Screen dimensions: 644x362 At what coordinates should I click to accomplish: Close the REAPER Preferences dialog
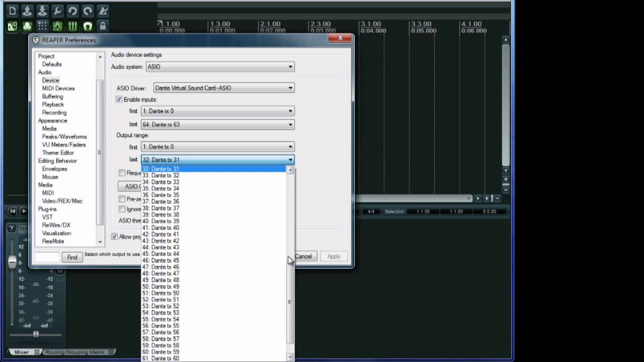[340, 38]
